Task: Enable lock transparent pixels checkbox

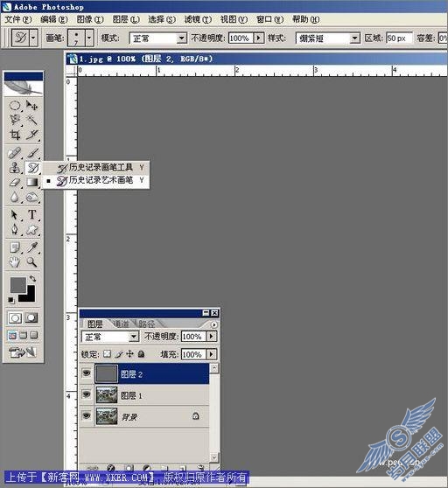Action: [x=107, y=354]
